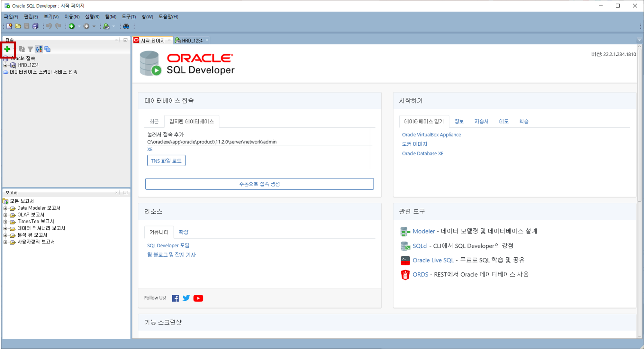Open the 도커 이미지 link
Viewport: 644px width, 349px height.
pos(414,144)
